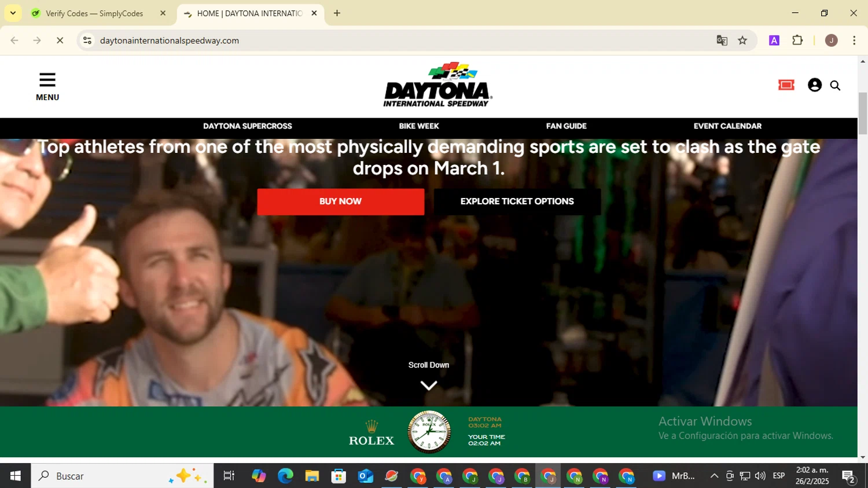868x488 pixels.
Task: Click the Scroll Down text
Action: [429, 365]
